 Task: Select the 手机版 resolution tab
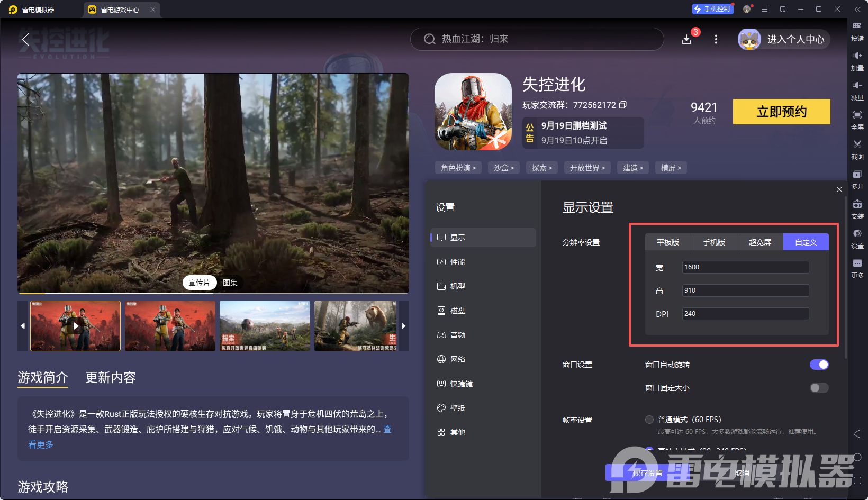713,242
